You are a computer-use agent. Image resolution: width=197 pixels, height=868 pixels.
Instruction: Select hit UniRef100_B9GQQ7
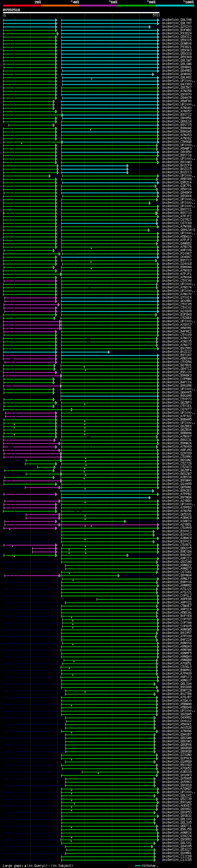click(x=177, y=555)
